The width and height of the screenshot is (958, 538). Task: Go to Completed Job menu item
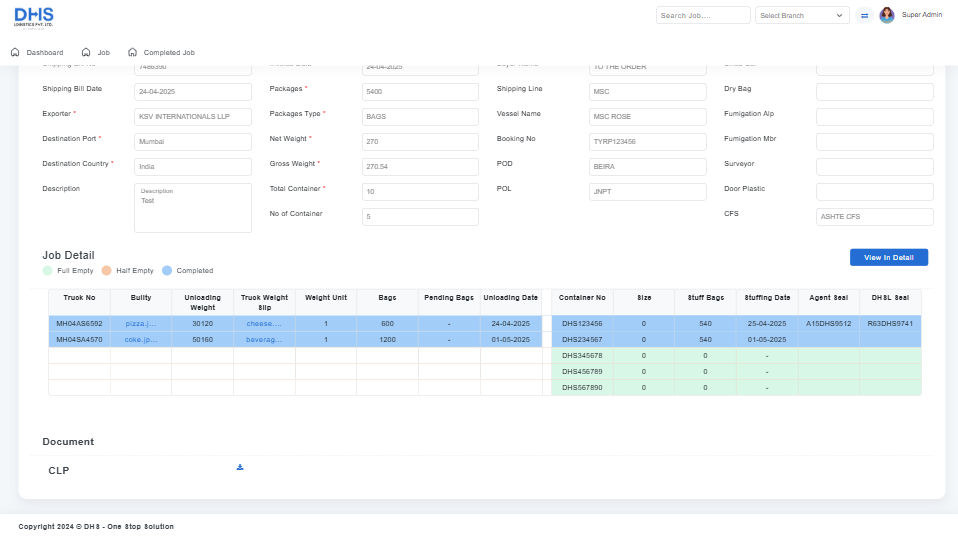point(169,52)
